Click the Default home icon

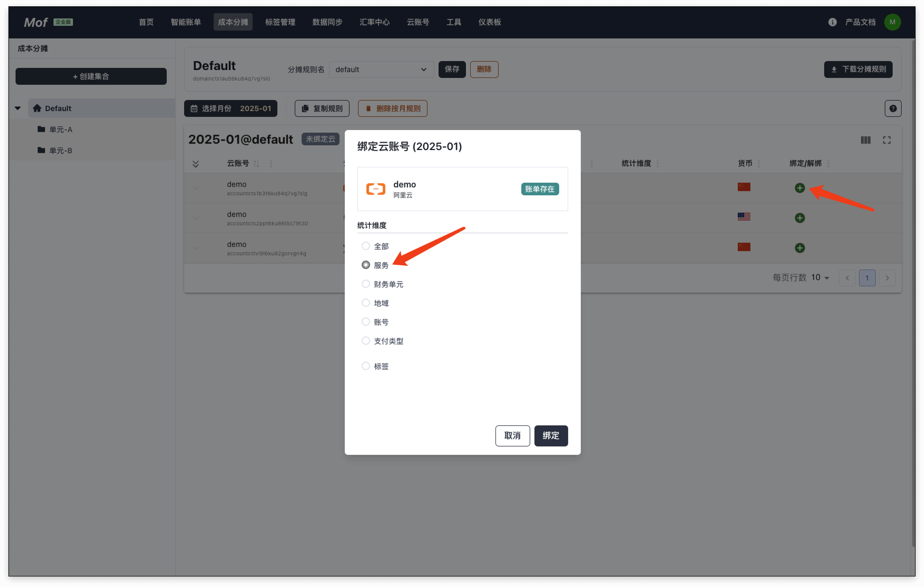tap(37, 108)
